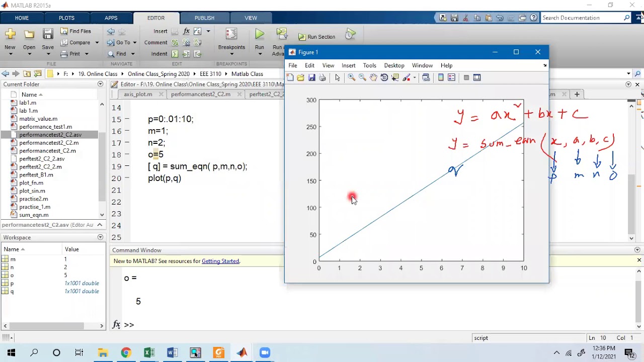The width and height of the screenshot is (644, 362).
Task: Save the figure using the floppy icon
Action: coord(311,77)
